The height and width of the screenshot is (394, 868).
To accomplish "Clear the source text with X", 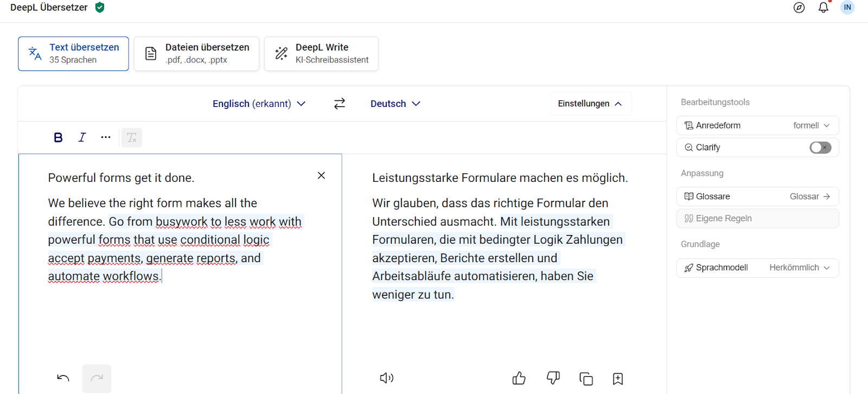I will click(321, 175).
